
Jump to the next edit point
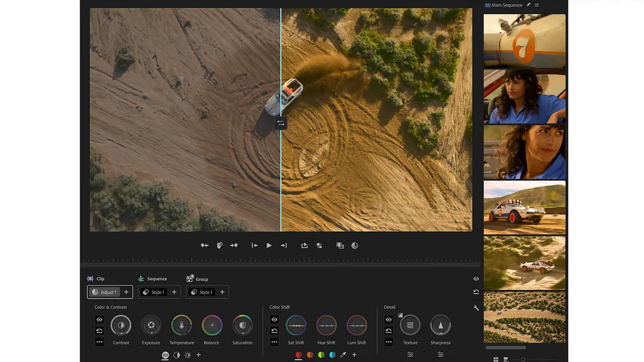pos(283,246)
